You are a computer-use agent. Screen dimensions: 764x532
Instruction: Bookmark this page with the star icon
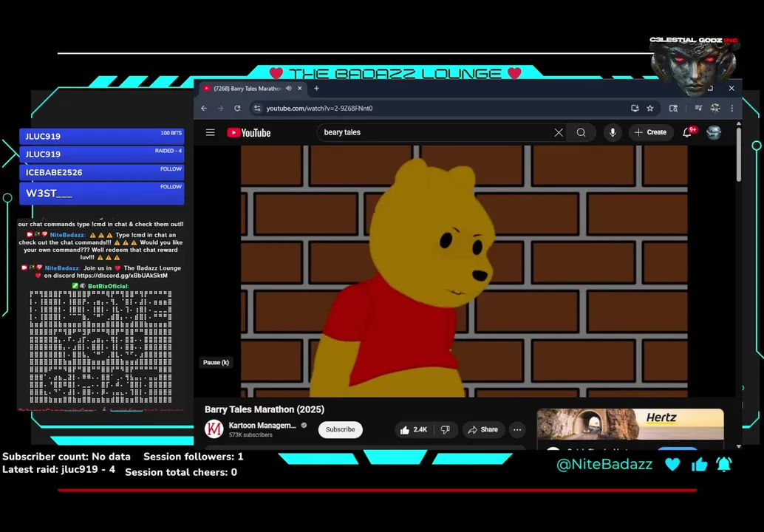coord(650,108)
